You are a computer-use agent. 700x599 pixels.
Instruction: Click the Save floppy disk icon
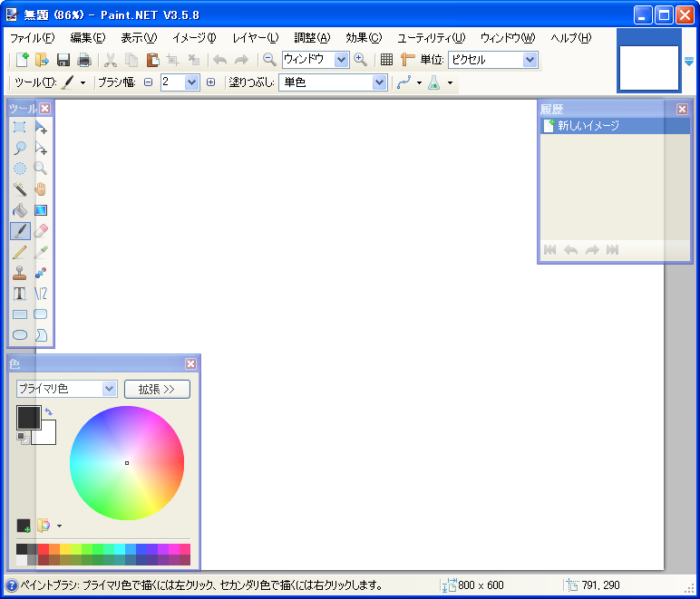63,59
